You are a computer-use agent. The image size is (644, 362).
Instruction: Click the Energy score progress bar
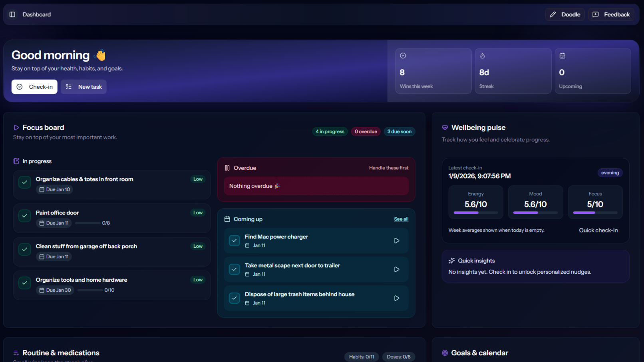(x=475, y=213)
